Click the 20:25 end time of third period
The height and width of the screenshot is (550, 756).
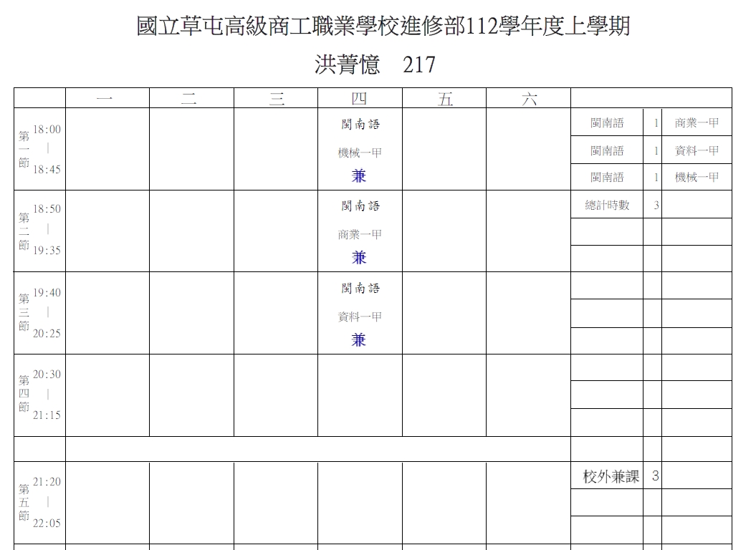[x=47, y=333]
